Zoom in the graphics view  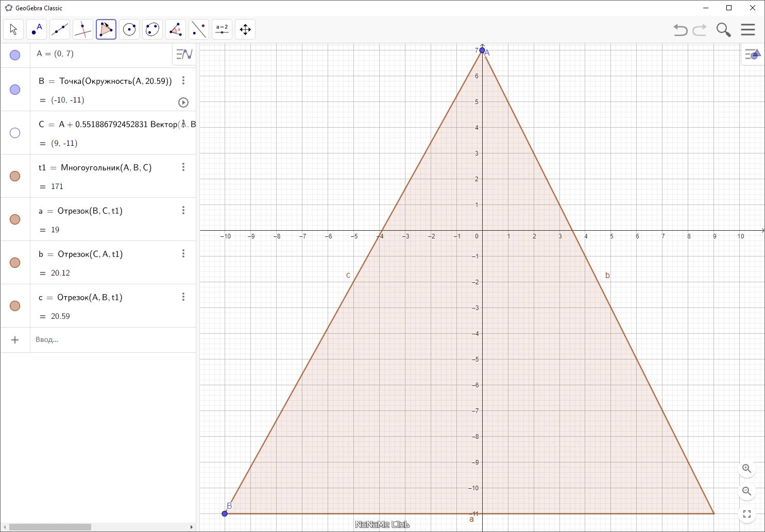click(747, 469)
